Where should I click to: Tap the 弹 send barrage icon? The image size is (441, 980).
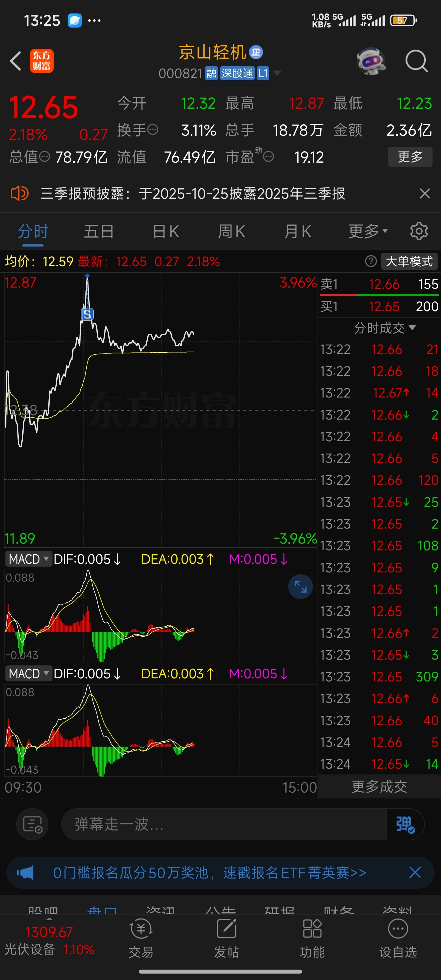tap(405, 824)
